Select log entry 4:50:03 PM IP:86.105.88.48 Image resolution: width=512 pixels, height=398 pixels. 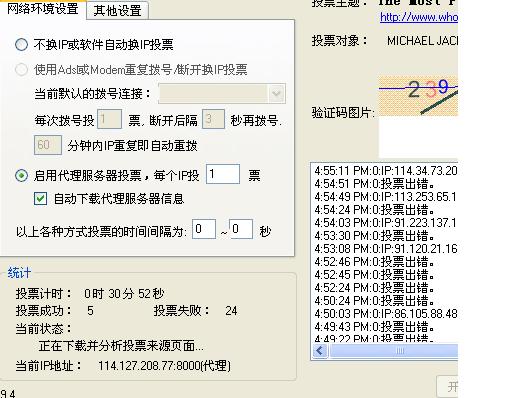pyautogui.click(x=386, y=314)
